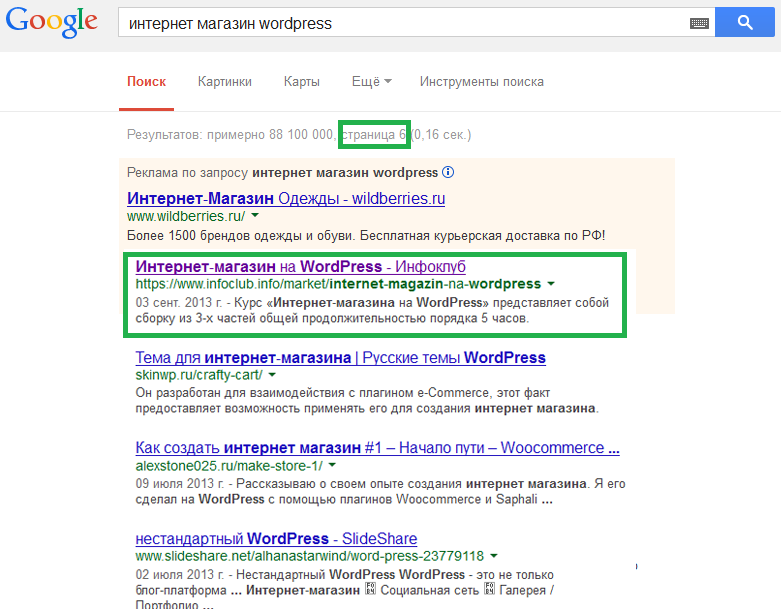Expand the arrow next to the slideshare.net URL

pos(494,556)
